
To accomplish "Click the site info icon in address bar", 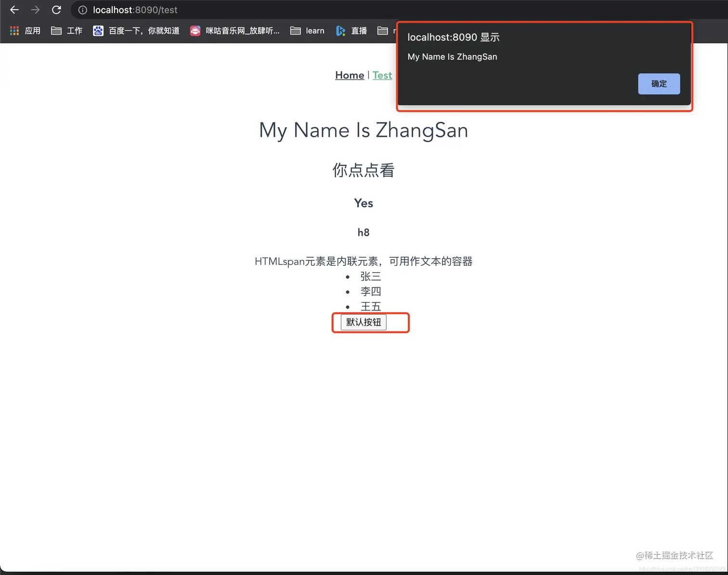I will pos(82,10).
